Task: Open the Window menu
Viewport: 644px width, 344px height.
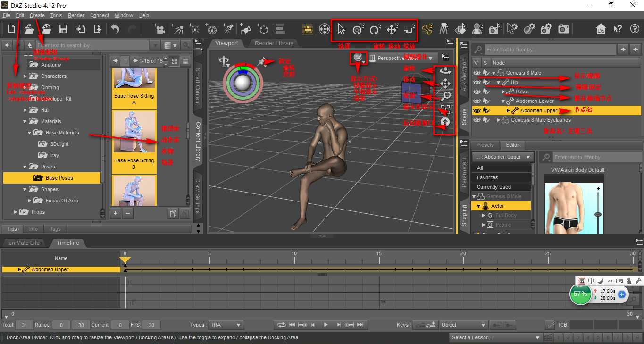Action: 124,15
